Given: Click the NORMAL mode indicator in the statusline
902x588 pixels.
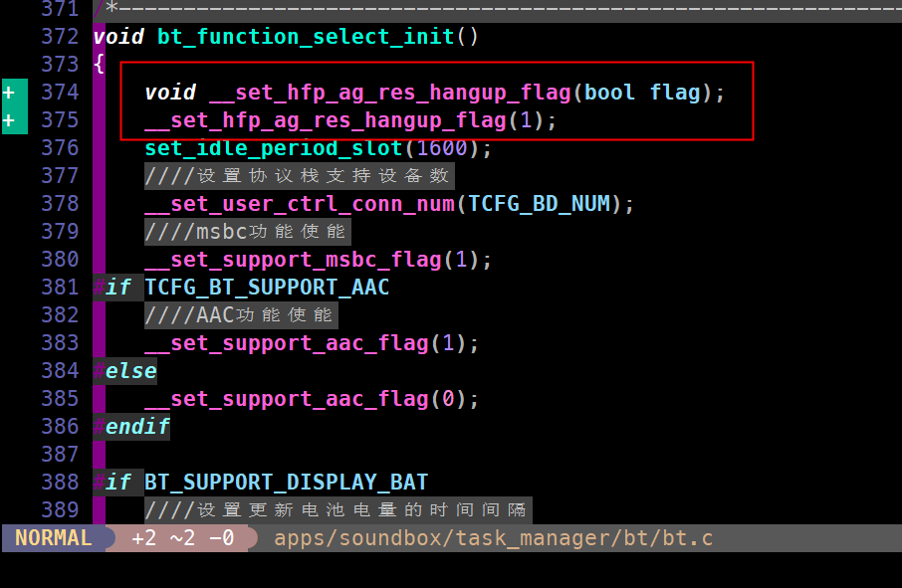Looking at the screenshot, I should [53, 538].
